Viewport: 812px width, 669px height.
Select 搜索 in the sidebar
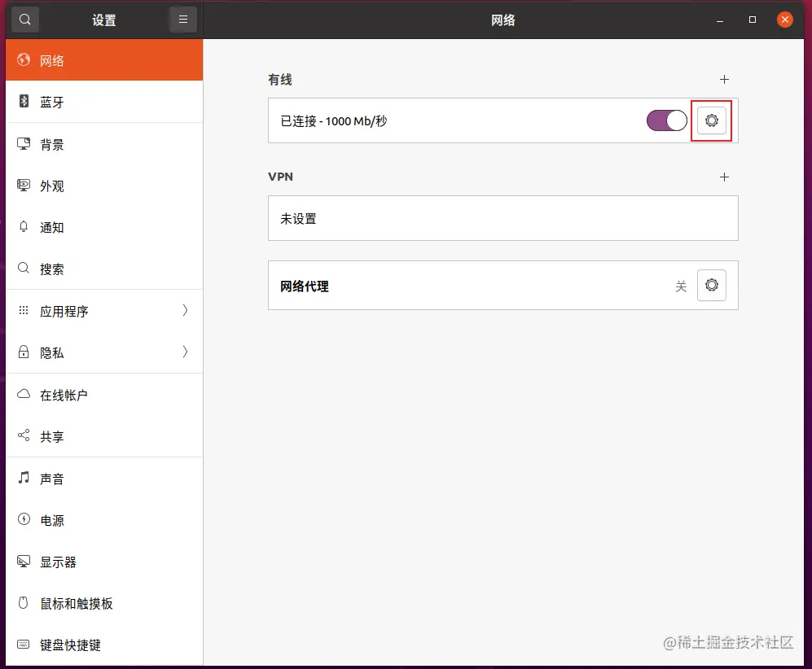click(104, 269)
